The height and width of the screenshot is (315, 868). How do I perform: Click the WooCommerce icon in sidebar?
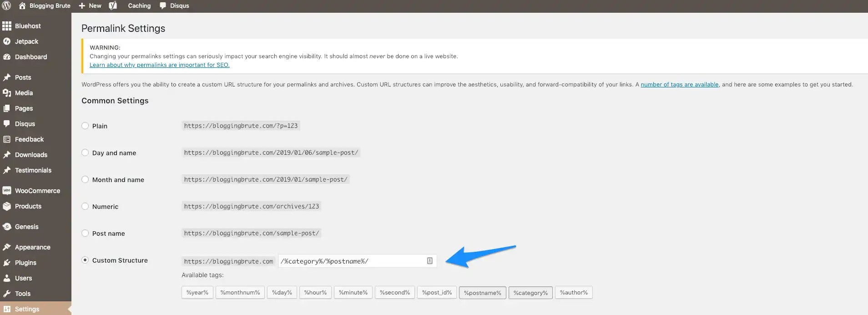click(7, 191)
